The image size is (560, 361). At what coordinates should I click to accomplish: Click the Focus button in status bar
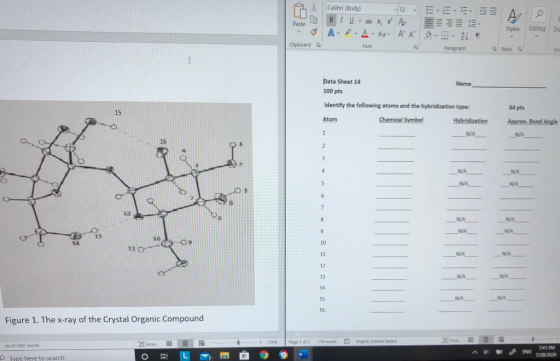click(148, 344)
